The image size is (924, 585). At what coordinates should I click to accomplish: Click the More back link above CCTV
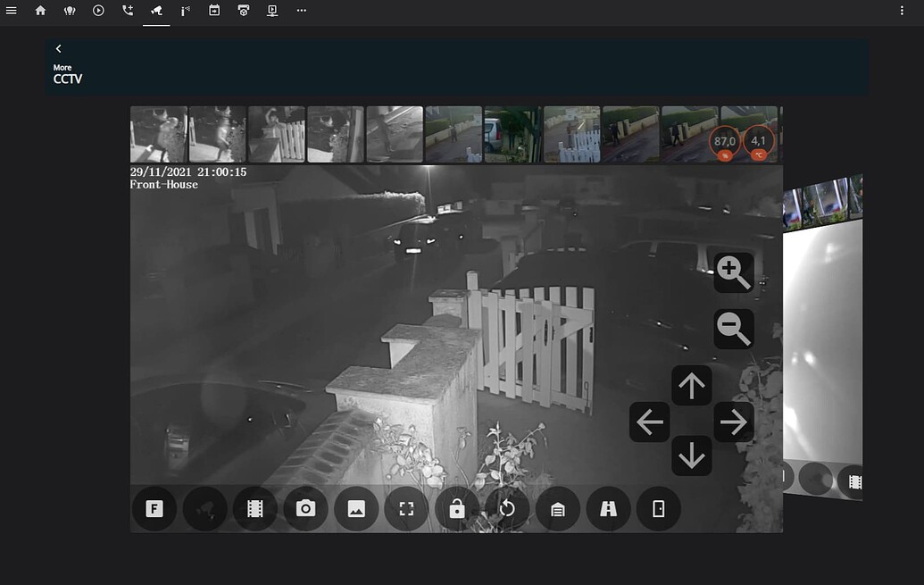[62, 67]
